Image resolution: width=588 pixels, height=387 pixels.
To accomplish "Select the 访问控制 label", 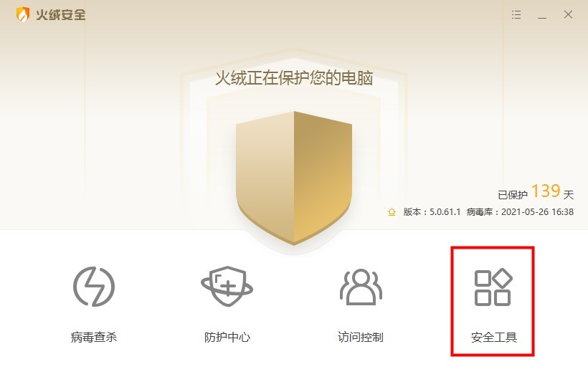I will click(361, 337).
